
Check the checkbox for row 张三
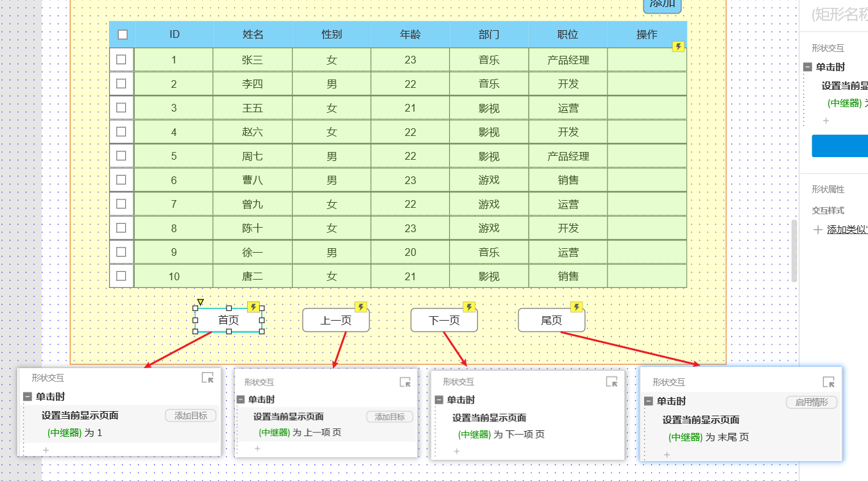(121, 60)
